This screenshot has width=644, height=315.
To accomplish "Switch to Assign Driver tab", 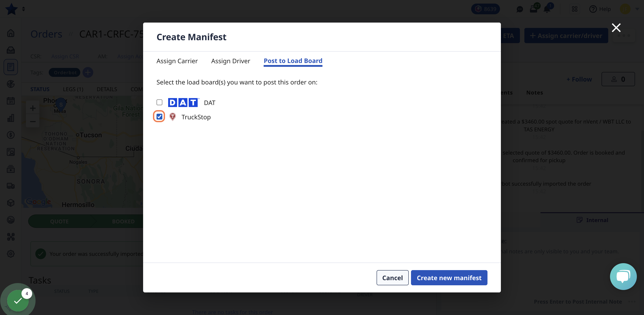I will point(230,60).
